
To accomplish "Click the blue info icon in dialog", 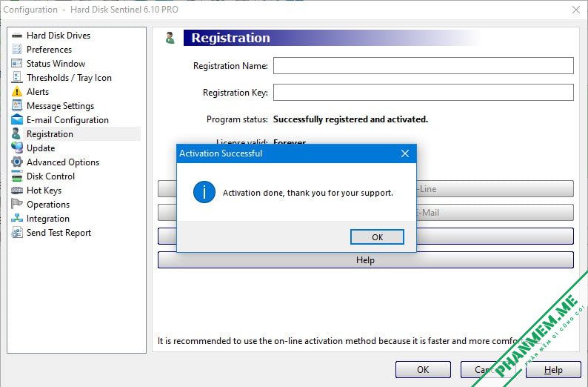I will tap(204, 192).
